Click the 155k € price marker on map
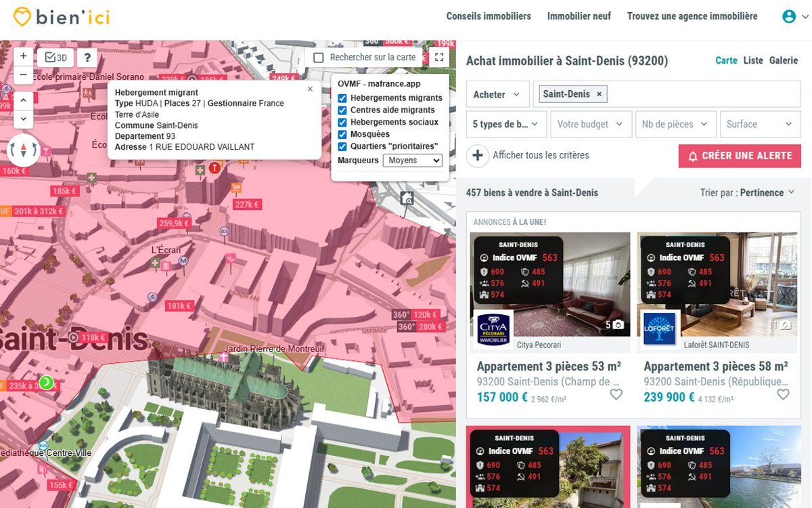This screenshot has width=812, height=508. coord(60,485)
